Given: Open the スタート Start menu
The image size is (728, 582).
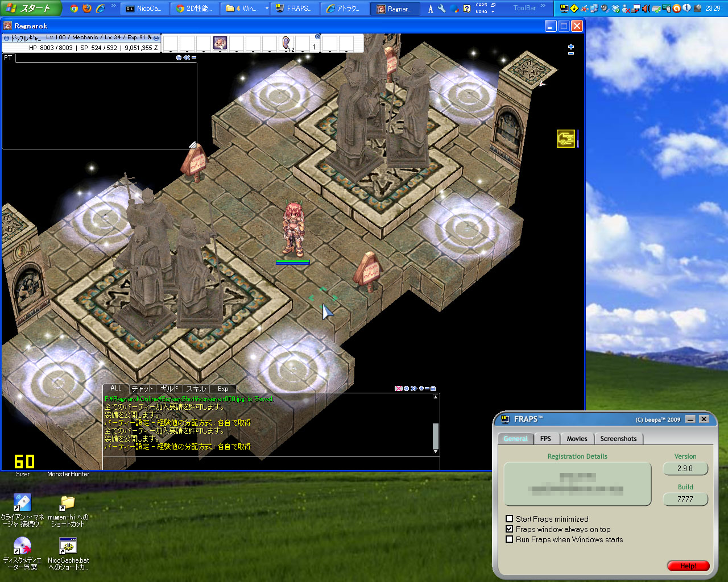Looking at the screenshot, I should click(x=30, y=8).
